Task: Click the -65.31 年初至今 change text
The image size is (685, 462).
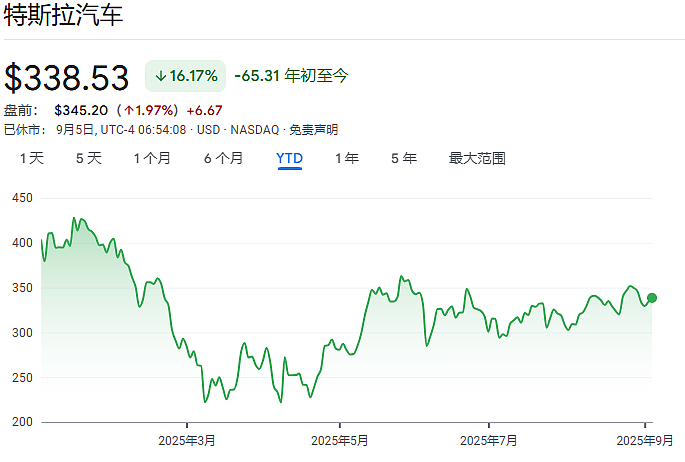Action: (x=291, y=76)
